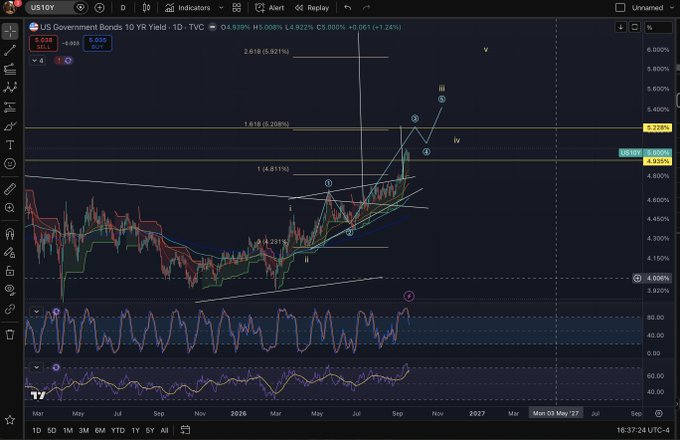Select the All time range
The width and height of the screenshot is (680, 440).
[164, 430]
